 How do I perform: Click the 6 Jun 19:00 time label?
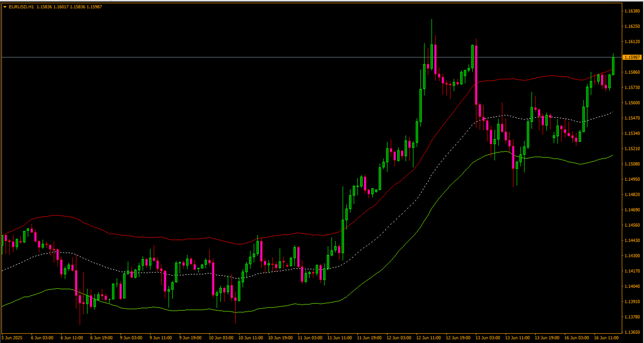pyautogui.click(x=101, y=338)
